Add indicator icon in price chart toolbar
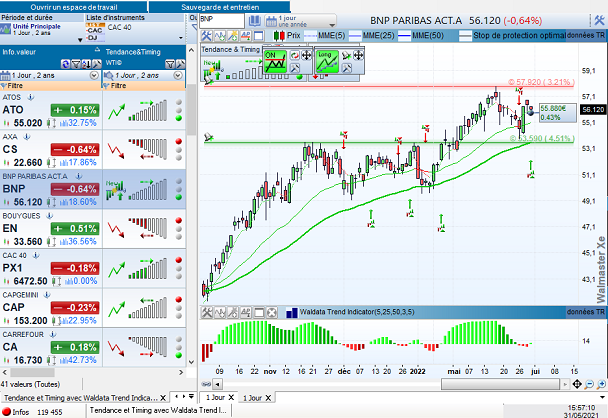The image size is (608, 418). [220, 36]
